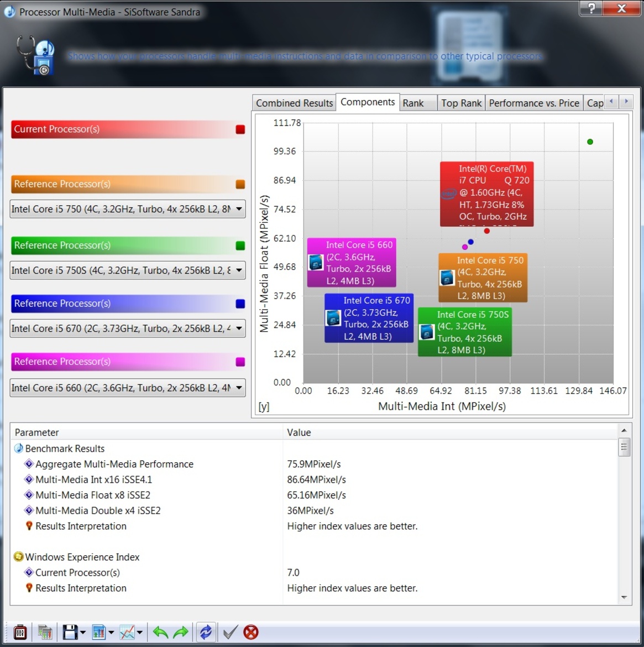Open the bar chart report icon
This screenshot has height=647, width=644.
99,632
